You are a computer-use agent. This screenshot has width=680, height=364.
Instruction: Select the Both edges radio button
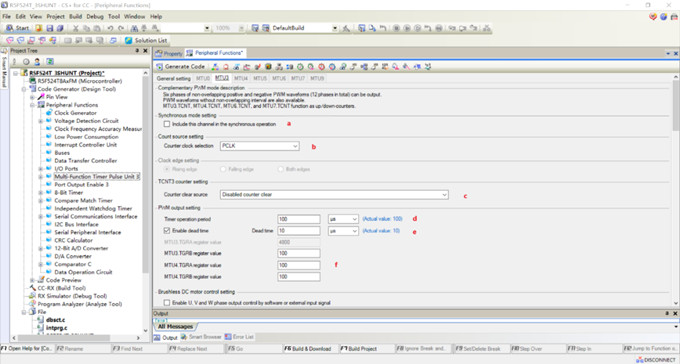281,169
